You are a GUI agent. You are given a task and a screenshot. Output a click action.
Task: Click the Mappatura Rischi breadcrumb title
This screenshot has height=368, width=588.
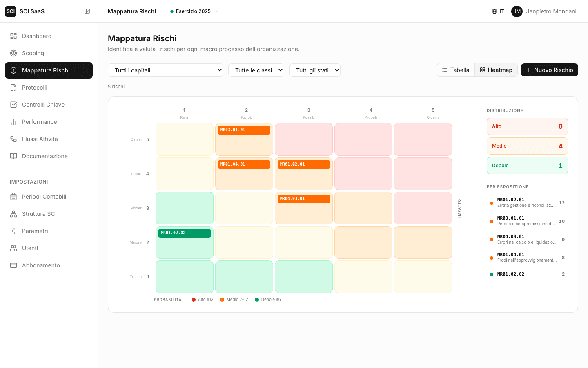(132, 11)
